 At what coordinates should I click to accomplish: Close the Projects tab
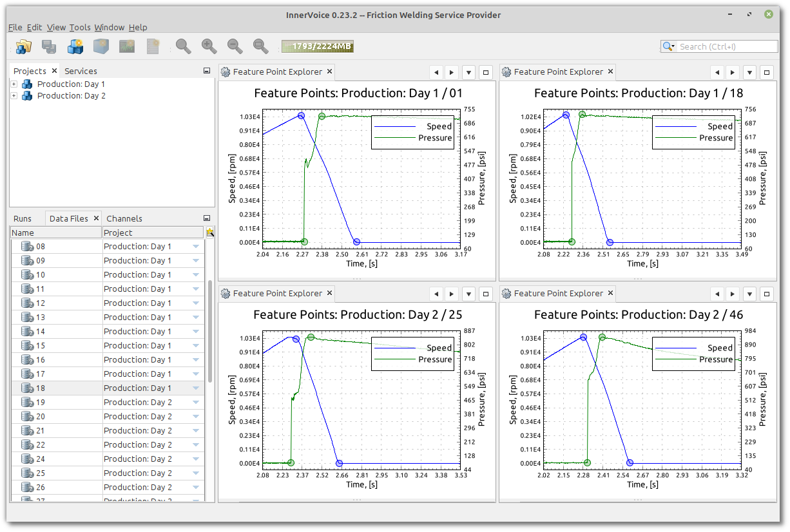pos(54,71)
